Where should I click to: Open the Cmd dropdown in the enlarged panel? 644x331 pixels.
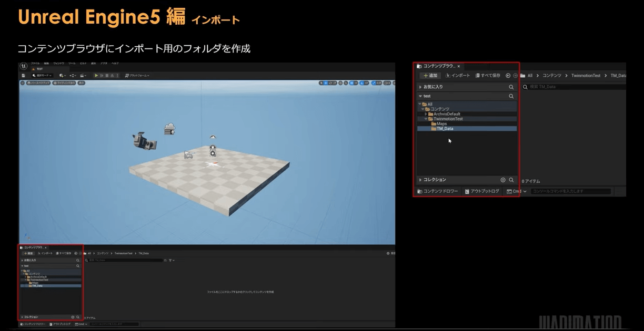[x=517, y=191]
